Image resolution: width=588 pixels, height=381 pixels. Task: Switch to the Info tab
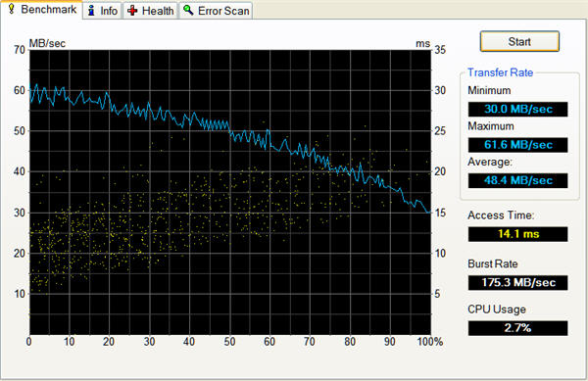coord(102,11)
